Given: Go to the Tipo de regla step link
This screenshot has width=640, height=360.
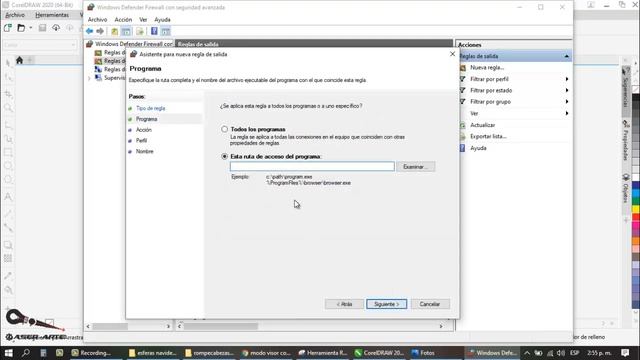Looking at the screenshot, I should click(x=151, y=108).
